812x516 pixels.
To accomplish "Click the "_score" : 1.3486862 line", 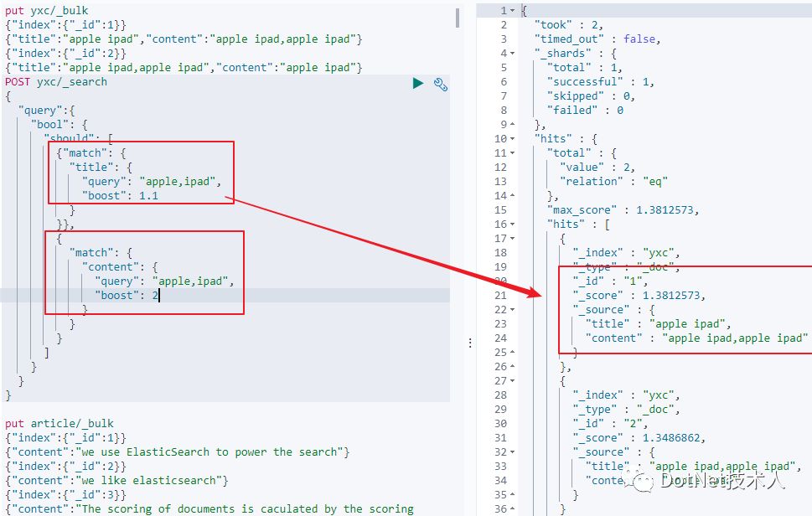I will tap(639, 438).
